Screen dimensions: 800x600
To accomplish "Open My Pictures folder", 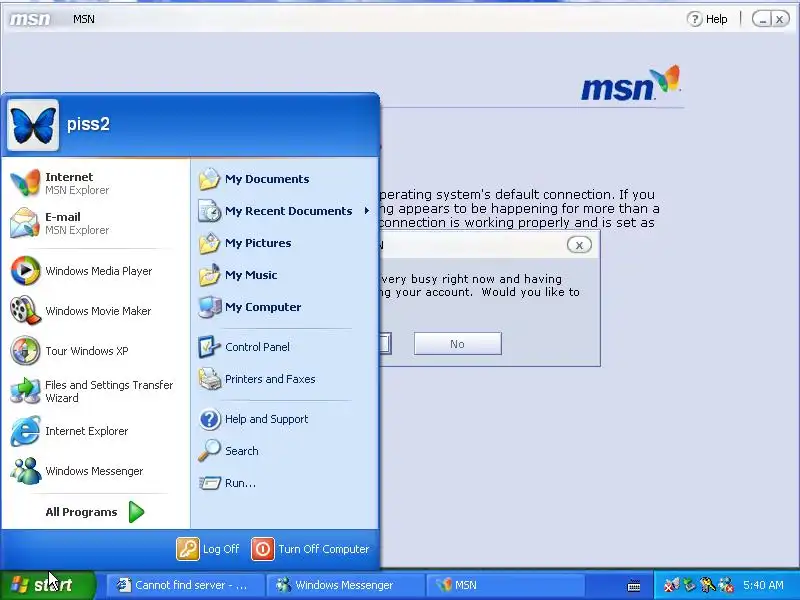I will pyautogui.click(x=284, y=243).
